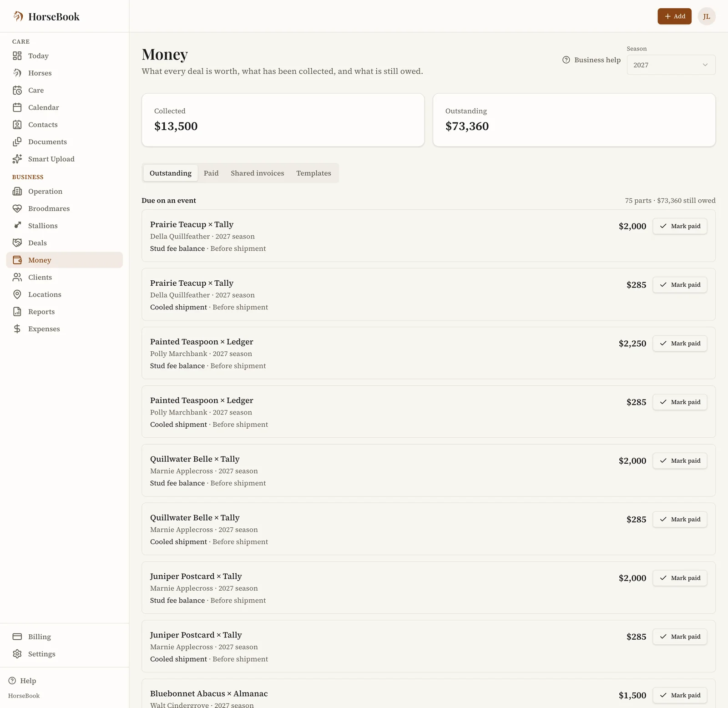This screenshot has width=728, height=708.
Task: Click the Add button
Action: [674, 16]
